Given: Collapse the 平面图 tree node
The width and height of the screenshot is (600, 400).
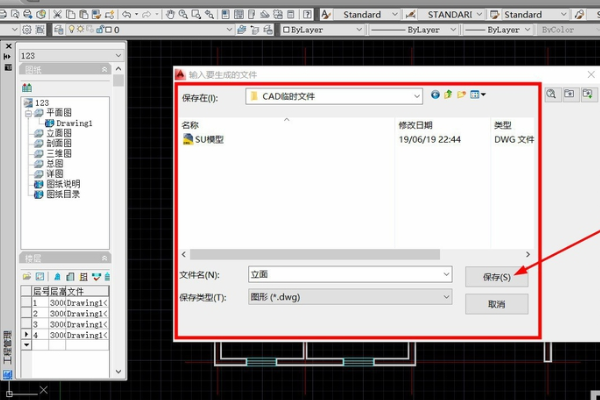Looking at the screenshot, I should [x=27, y=113].
